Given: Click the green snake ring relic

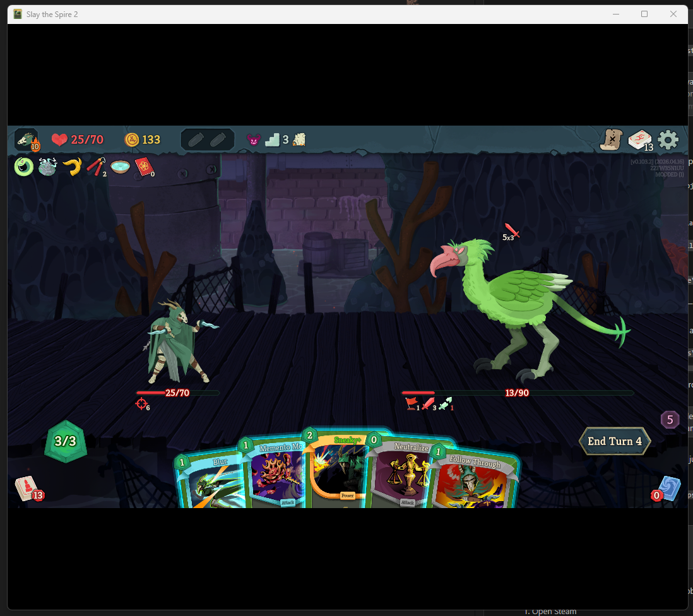Looking at the screenshot, I should 24,167.
